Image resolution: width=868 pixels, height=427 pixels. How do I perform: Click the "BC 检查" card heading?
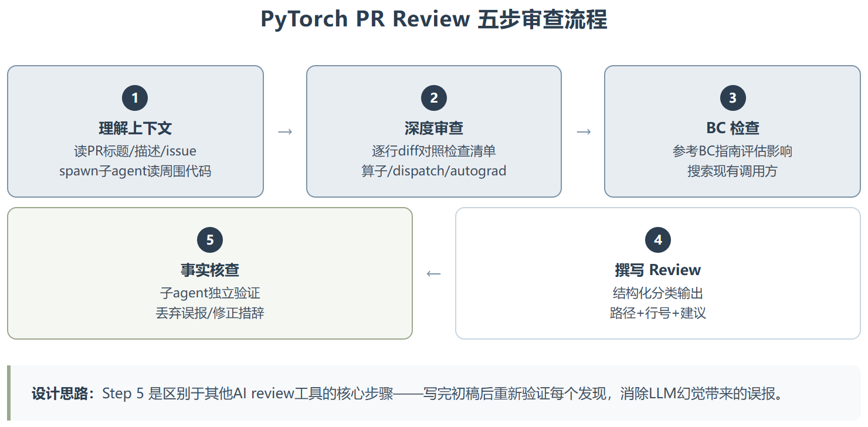(x=732, y=128)
